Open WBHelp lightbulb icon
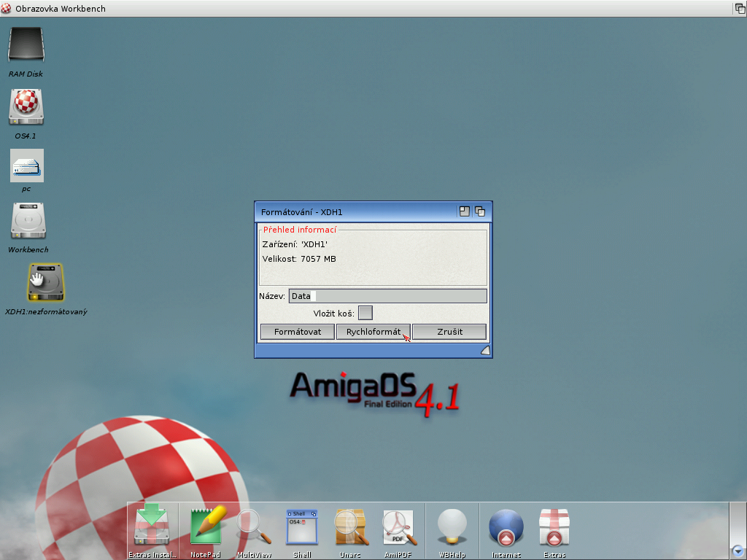747x560 pixels. pyautogui.click(x=452, y=527)
